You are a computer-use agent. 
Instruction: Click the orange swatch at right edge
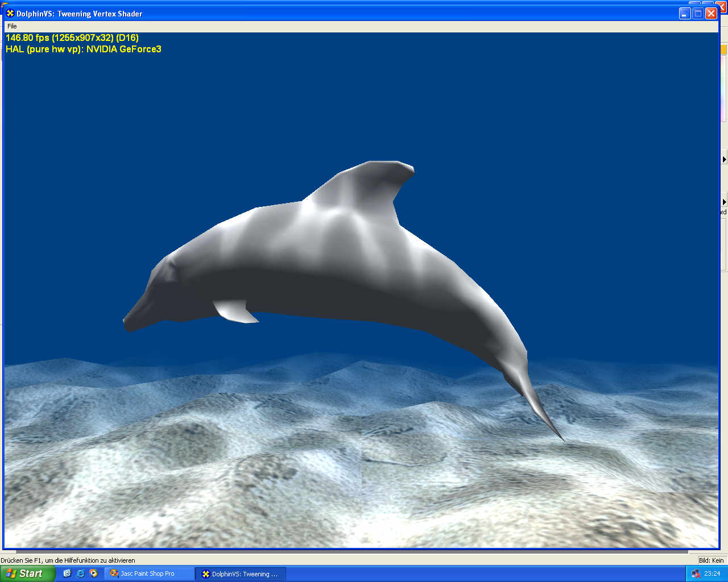point(724,50)
